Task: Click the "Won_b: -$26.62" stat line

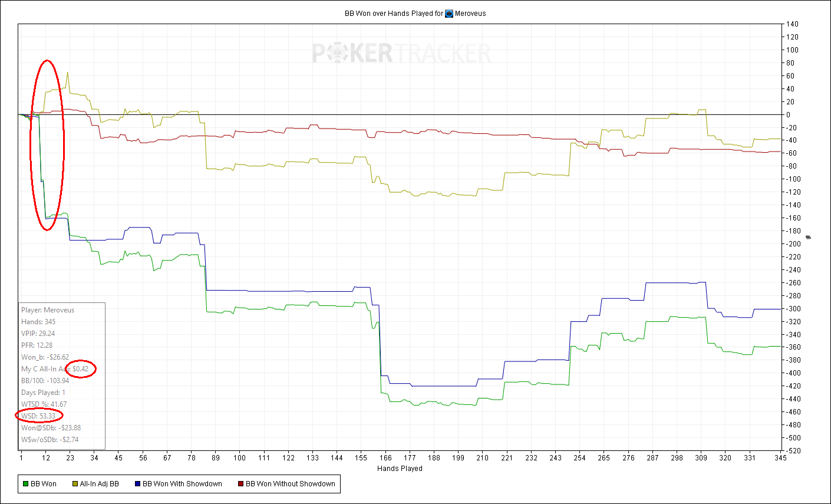Action: [x=45, y=357]
